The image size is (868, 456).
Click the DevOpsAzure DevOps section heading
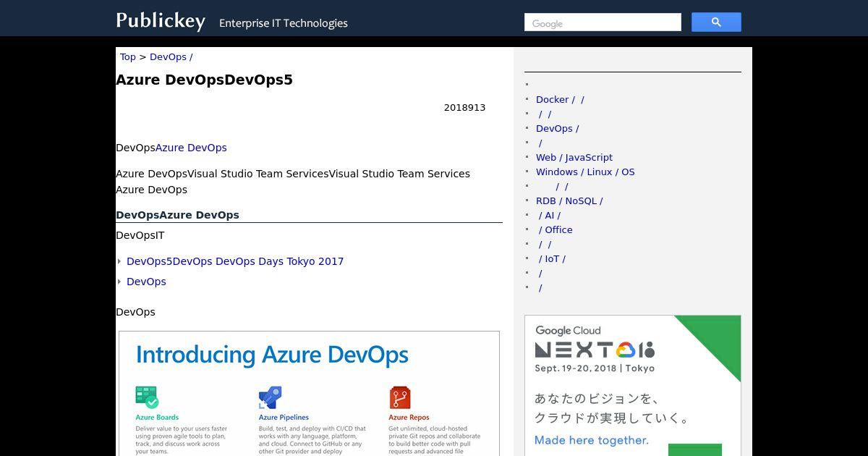(177, 215)
